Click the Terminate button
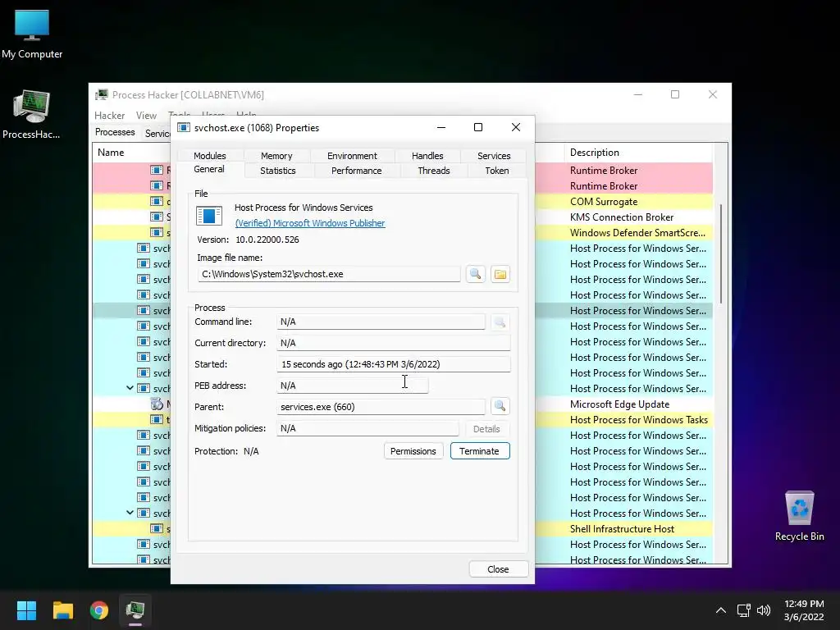The image size is (840, 630). click(x=479, y=451)
